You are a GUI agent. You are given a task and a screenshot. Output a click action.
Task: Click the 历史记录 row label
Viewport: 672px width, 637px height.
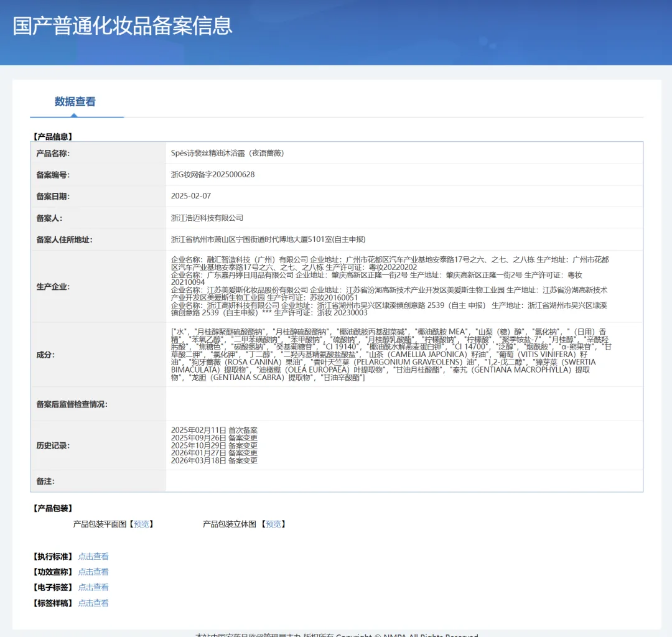click(53, 445)
